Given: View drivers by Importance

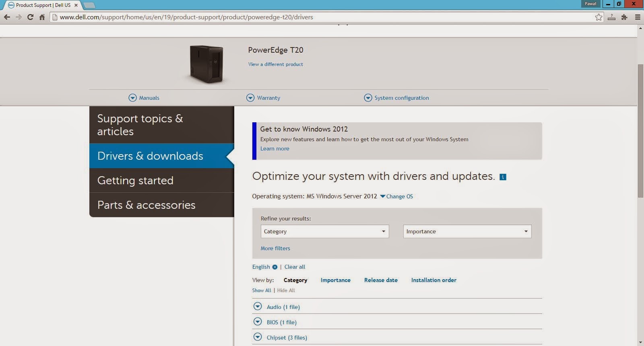Looking at the screenshot, I should pos(336,280).
